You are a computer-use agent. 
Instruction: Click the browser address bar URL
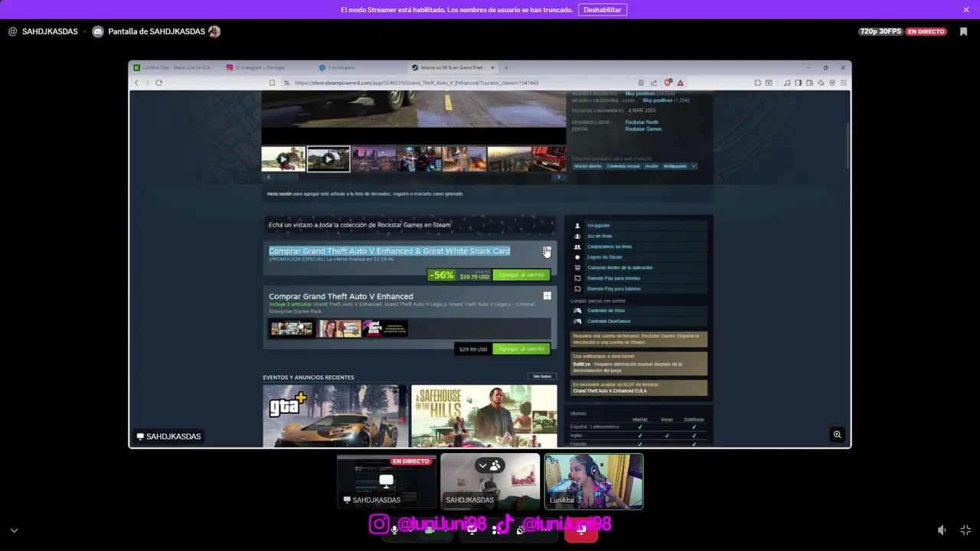(x=416, y=83)
